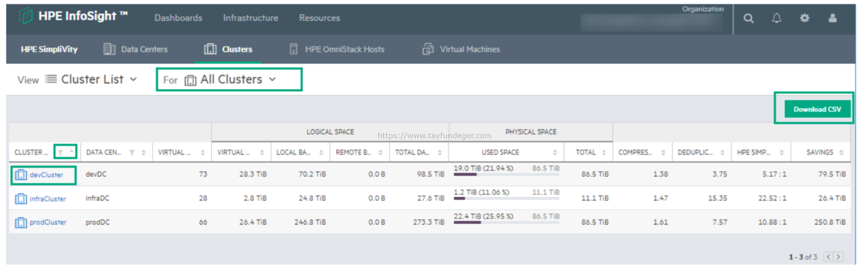Click the 246.8 TiB local backups value
Viewport: 868px width, 271px height.
(x=310, y=222)
